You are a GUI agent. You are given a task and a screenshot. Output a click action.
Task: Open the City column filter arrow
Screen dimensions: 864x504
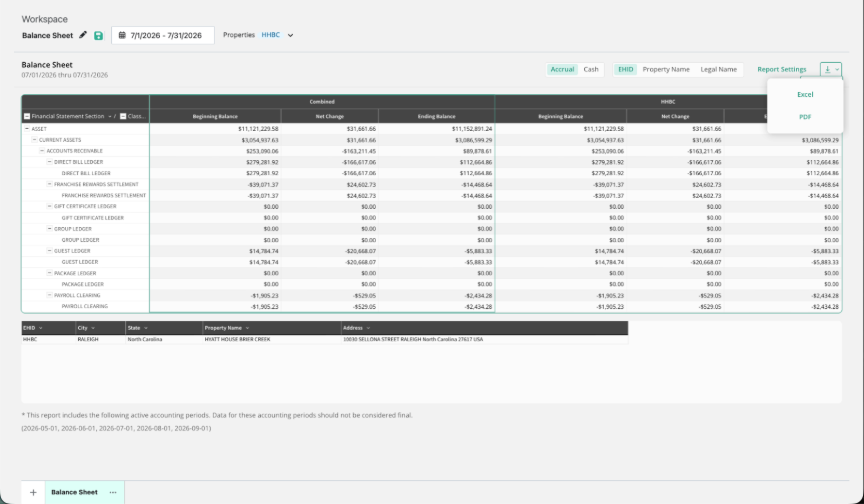pyautogui.click(x=93, y=328)
